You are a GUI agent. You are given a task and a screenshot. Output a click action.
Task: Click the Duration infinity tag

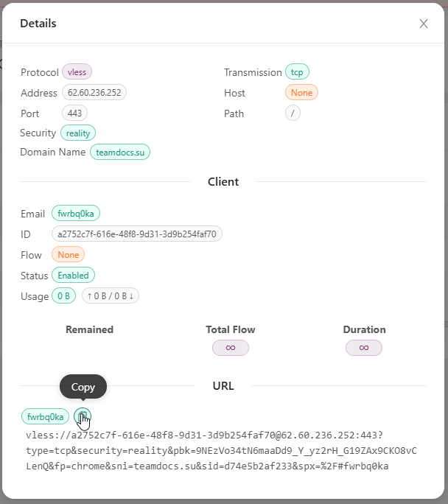coord(364,348)
